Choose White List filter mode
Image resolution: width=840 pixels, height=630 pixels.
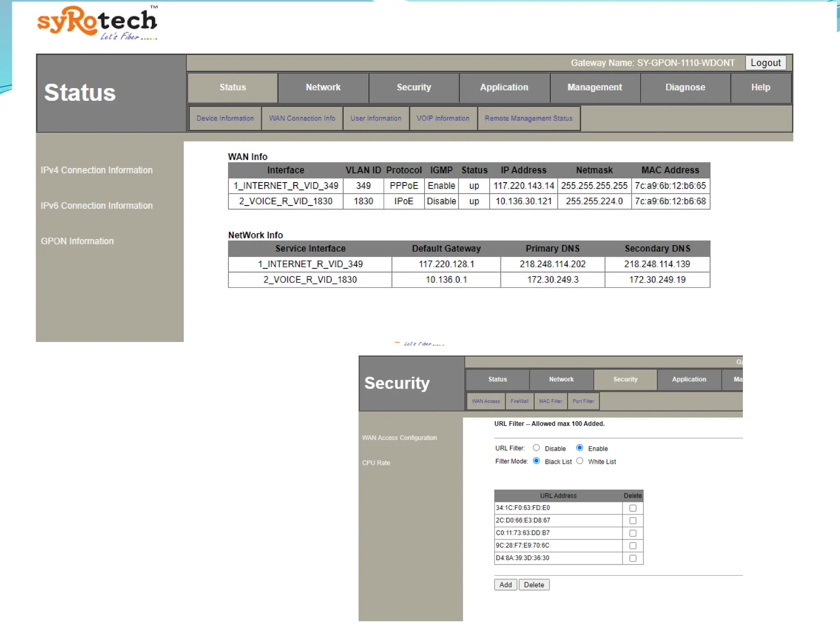(x=580, y=461)
